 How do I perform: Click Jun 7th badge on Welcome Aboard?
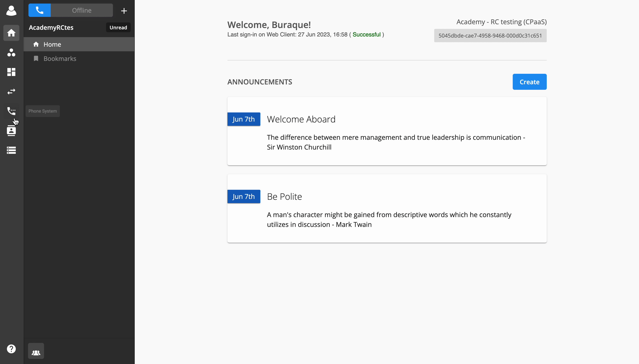(244, 119)
